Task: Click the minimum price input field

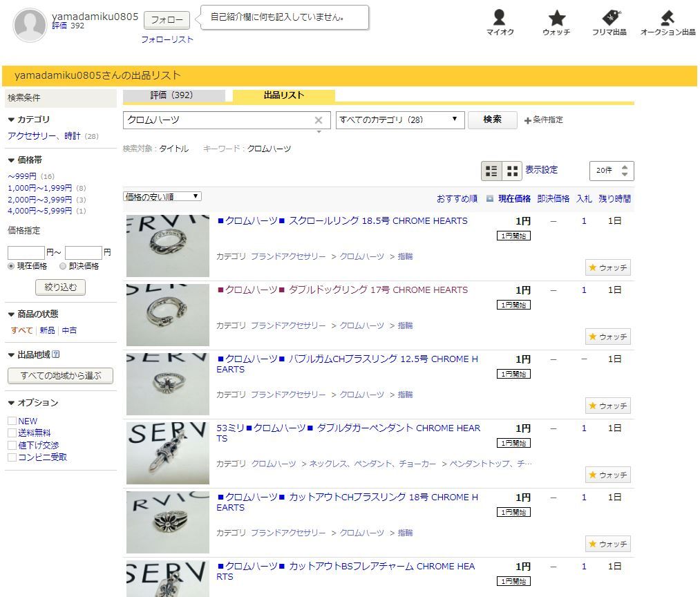Action: [x=26, y=253]
